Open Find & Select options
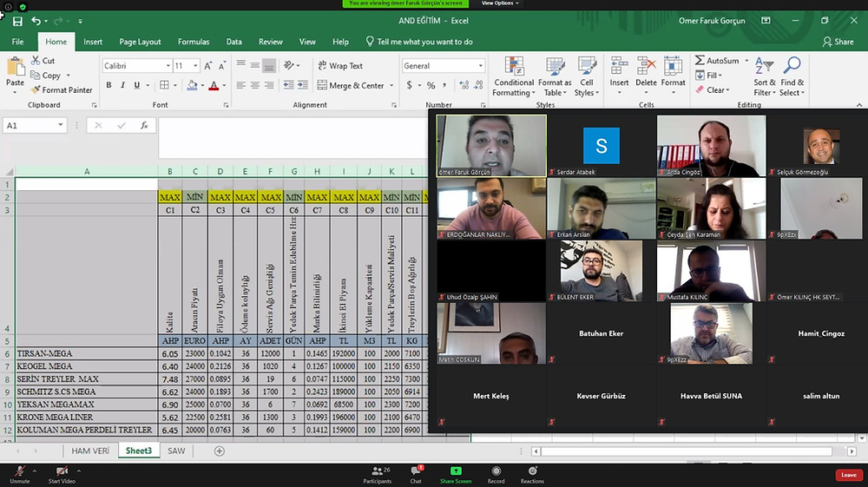This screenshot has height=487, width=868. click(792, 77)
